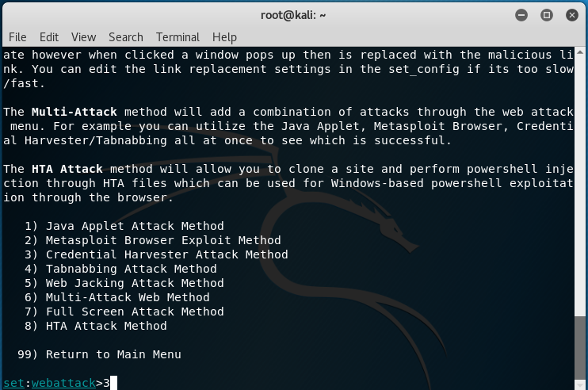Open the Edit menu

click(49, 37)
